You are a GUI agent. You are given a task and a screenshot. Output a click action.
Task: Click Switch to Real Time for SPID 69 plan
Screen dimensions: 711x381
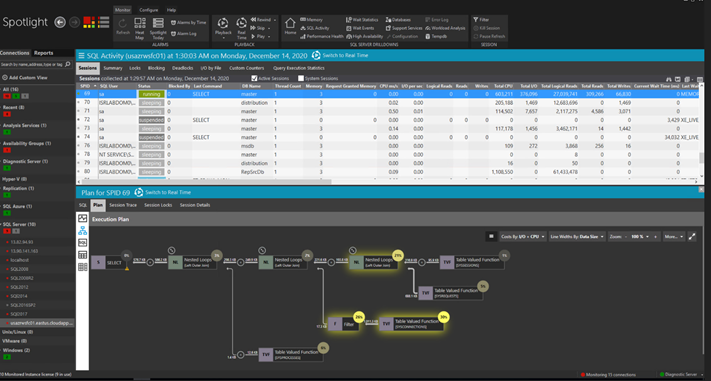163,192
